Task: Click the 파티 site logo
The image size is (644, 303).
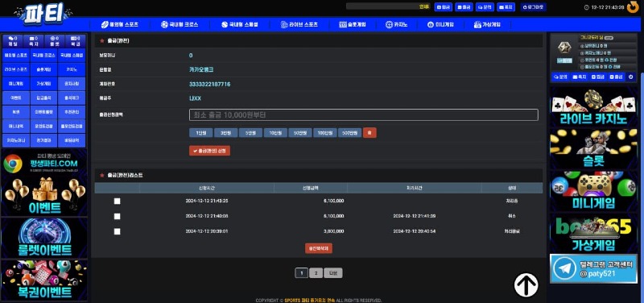Action: point(43,14)
